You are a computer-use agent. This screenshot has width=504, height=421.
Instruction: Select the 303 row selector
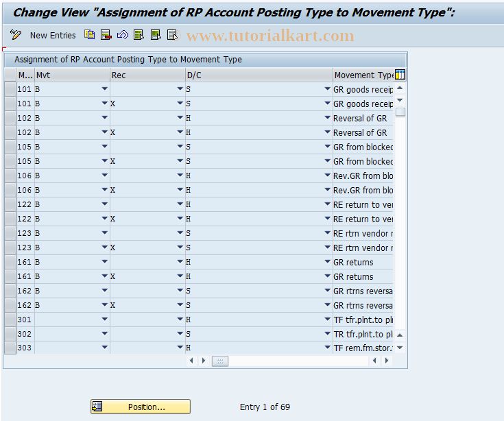10,348
